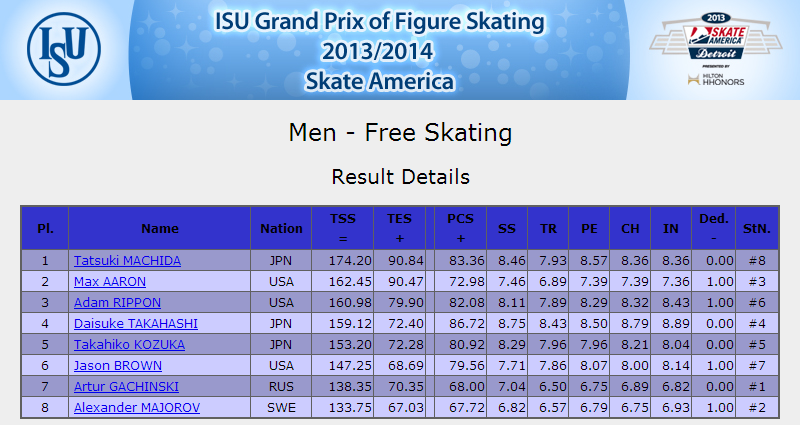Viewport: 800px width, 425px height.
Task: Click the Men - Free Skating heading
Action: coord(400,133)
